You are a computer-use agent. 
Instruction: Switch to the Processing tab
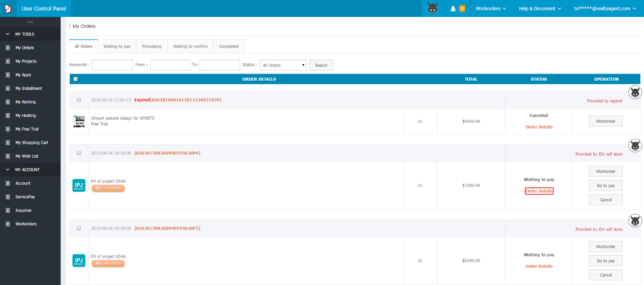152,46
